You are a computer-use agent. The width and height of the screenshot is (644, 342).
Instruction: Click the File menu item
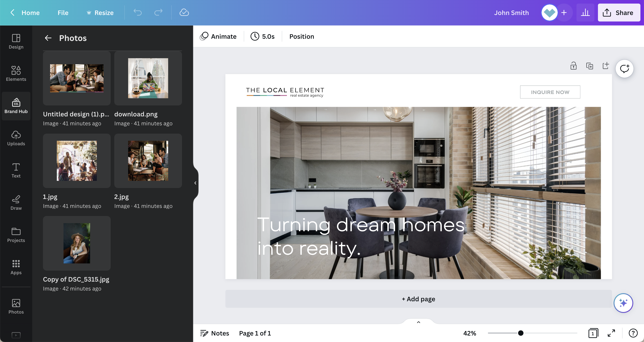[x=63, y=12]
